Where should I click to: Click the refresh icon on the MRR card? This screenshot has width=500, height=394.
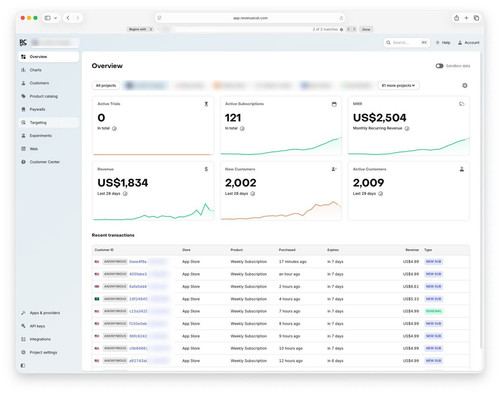coord(462,104)
